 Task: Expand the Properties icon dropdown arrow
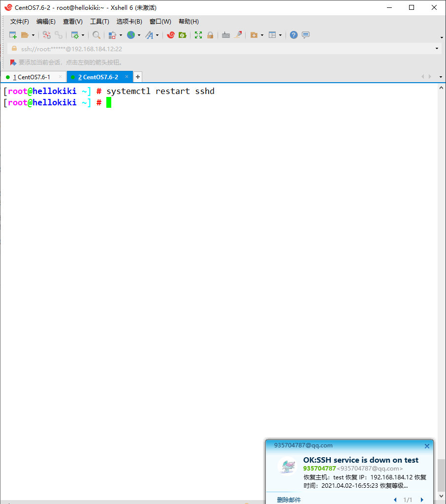[83, 35]
